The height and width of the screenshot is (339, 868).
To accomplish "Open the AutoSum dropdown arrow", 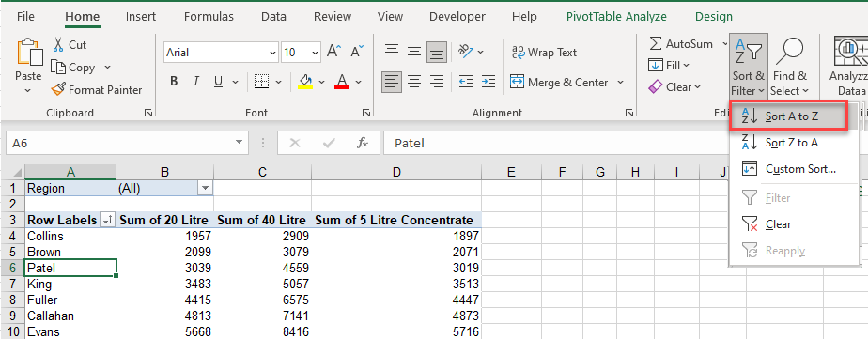I will click(724, 44).
